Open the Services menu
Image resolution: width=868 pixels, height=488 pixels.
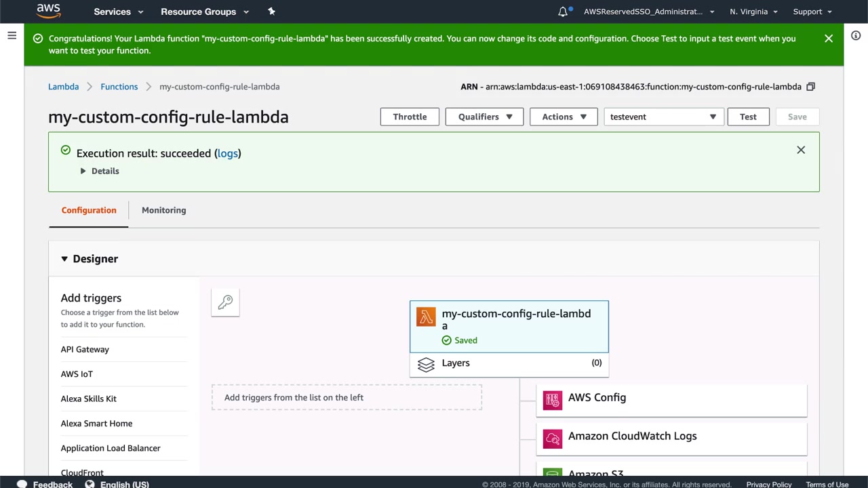(x=119, y=12)
